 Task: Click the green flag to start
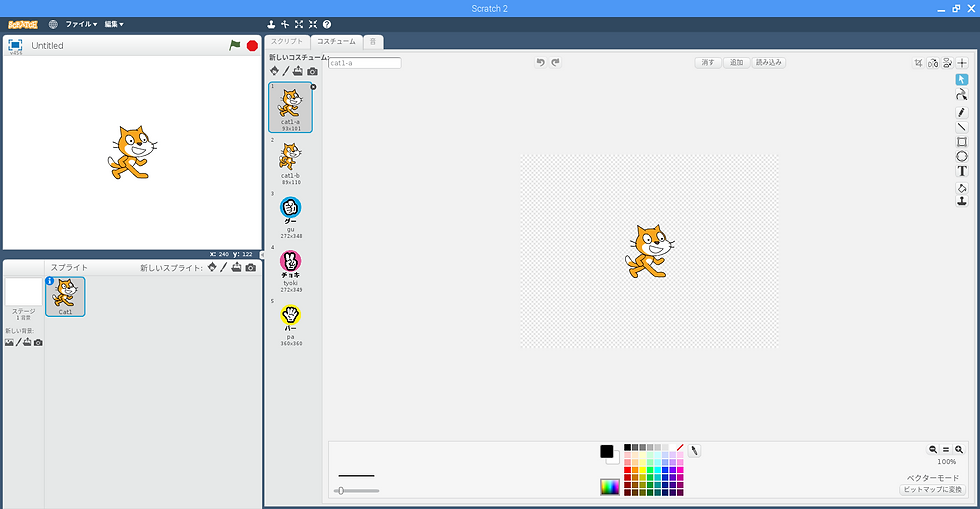[234, 45]
